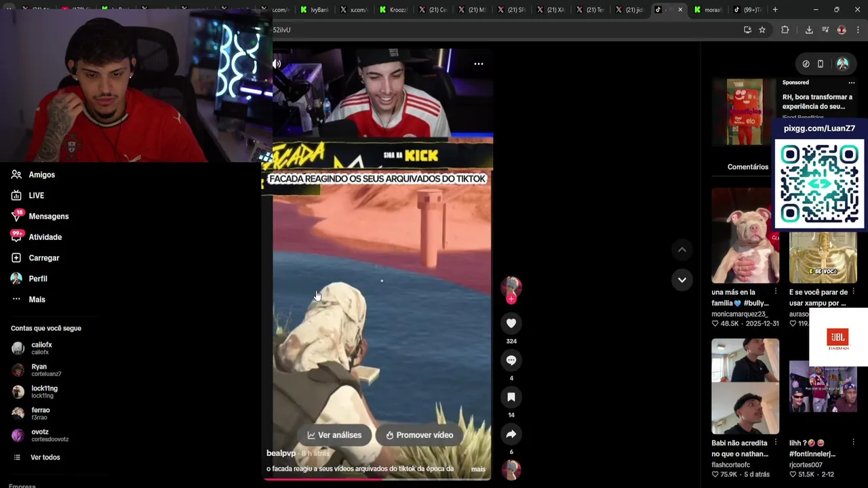This screenshot has height=488, width=868.
Task: Switch to Kroozz browser tab
Action: 393,9
